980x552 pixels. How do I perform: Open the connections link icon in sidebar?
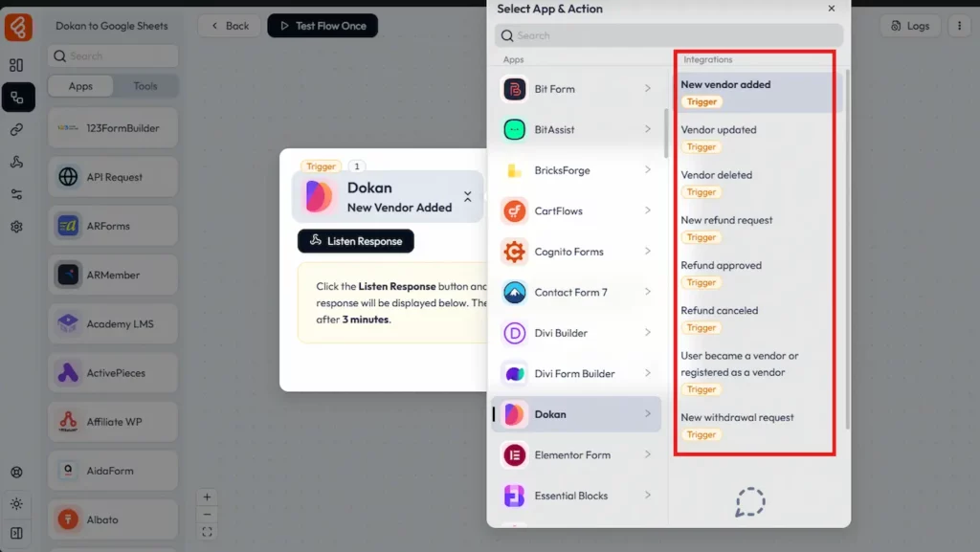pyautogui.click(x=16, y=129)
